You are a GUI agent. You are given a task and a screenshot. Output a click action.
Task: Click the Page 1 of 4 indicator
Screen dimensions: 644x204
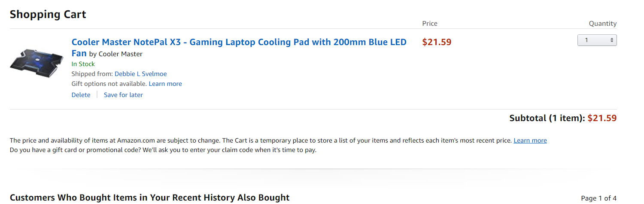(598, 198)
